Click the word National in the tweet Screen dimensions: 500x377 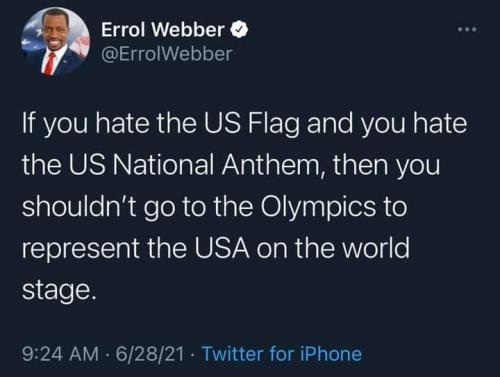pyautogui.click(x=163, y=165)
